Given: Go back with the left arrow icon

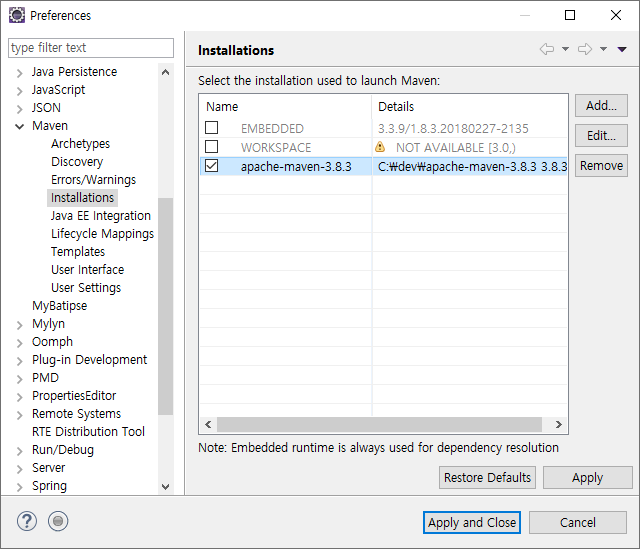Looking at the screenshot, I should click(547, 49).
